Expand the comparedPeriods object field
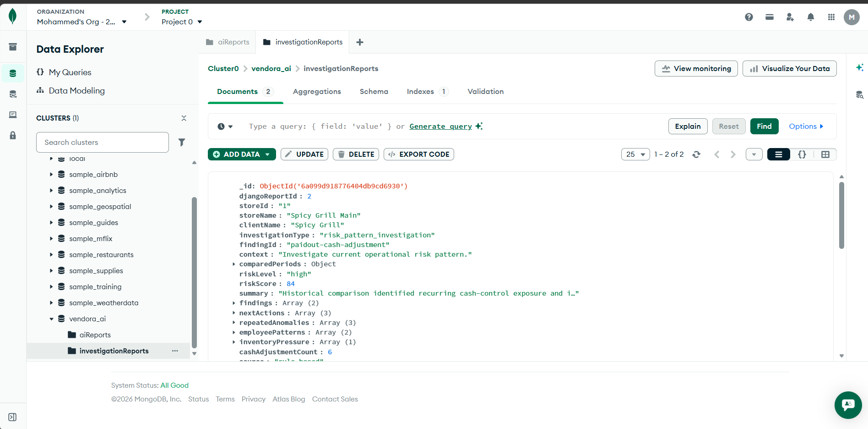Image resolution: width=868 pixels, height=429 pixels. (x=234, y=264)
